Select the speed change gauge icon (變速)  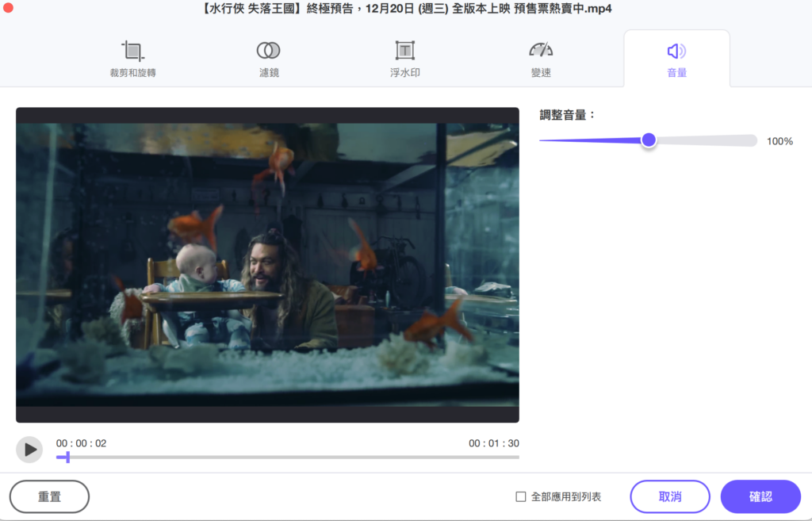pos(541,50)
